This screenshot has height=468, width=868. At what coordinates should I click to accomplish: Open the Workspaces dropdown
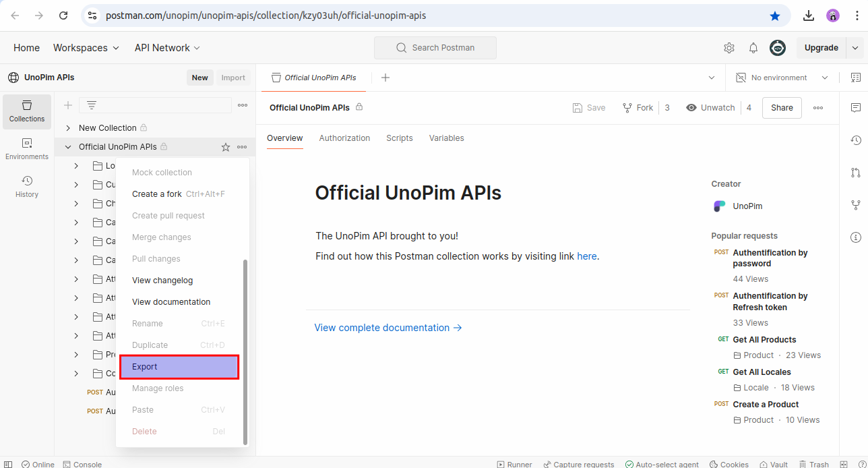pos(86,48)
